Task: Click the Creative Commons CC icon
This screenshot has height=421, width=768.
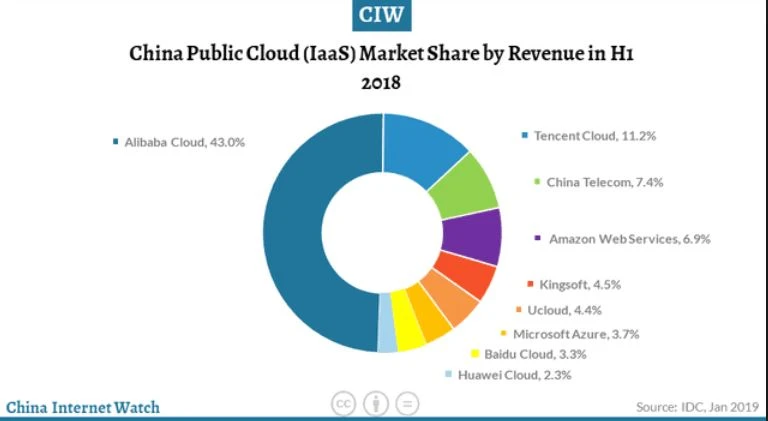Action: (x=344, y=404)
